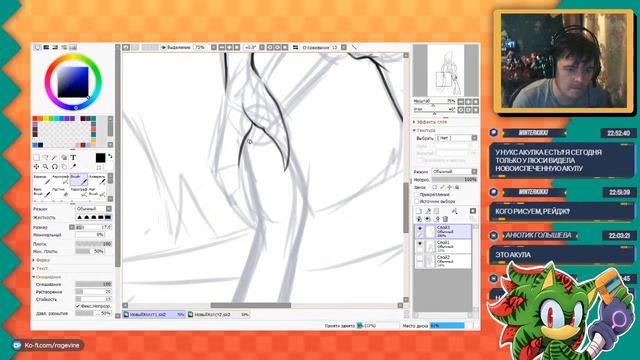Click the layer mask icon

(473, 211)
